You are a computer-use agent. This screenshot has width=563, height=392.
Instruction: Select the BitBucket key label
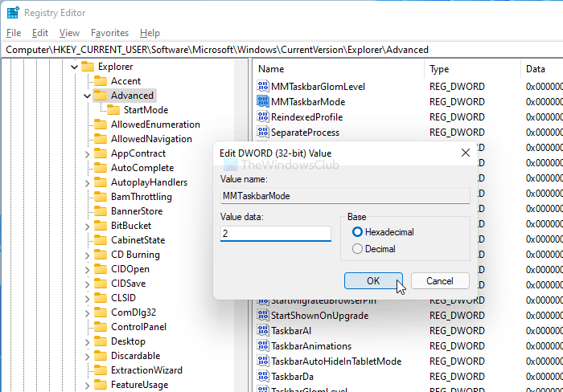click(131, 226)
